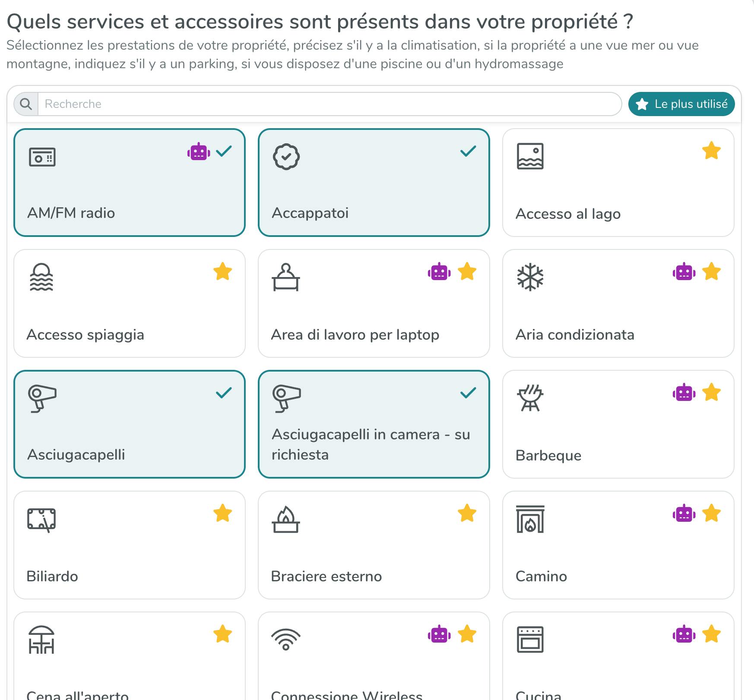754x700 pixels.
Task: Click the desk icon for Area di lavoro
Action: [285, 277]
